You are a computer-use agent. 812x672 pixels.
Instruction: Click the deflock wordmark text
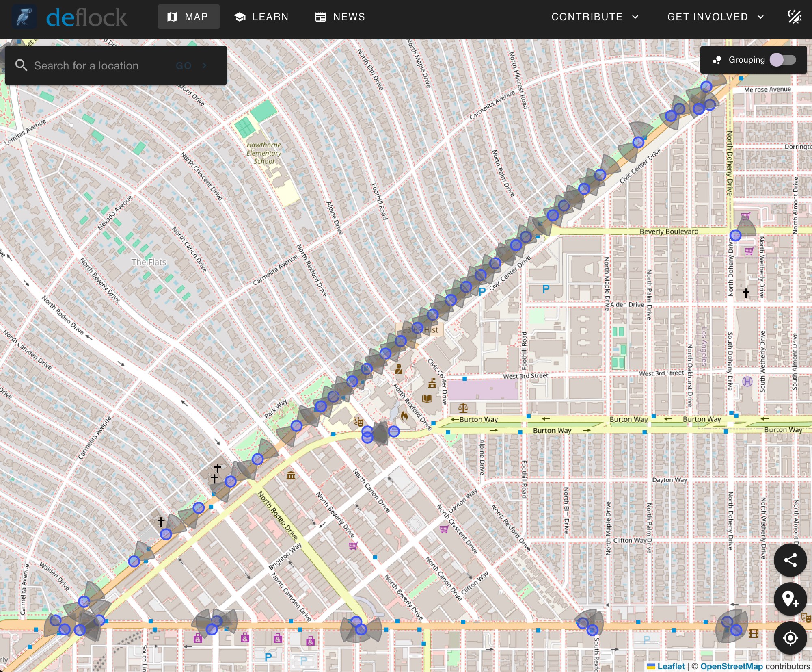[86, 18]
